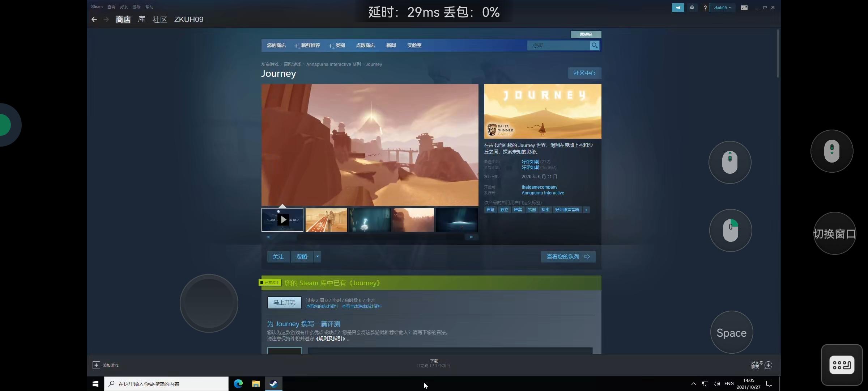Click the Windows taskbar search box
The image size is (868, 391).
tap(166, 384)
